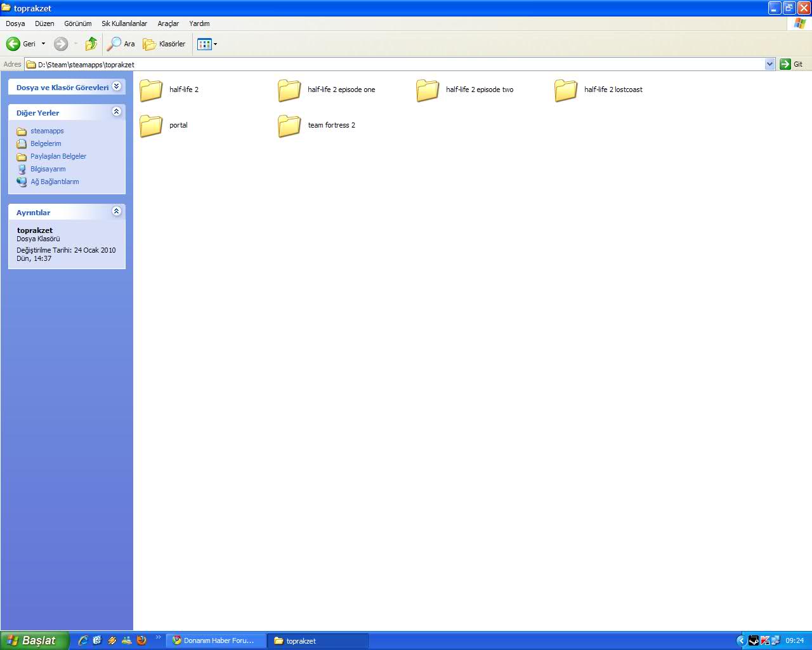Image resolution: width=812 pixels, height=650 pixels.
Task: Open the views dropdown arrow
Action: pyautogui.click(x=216, y=44)
